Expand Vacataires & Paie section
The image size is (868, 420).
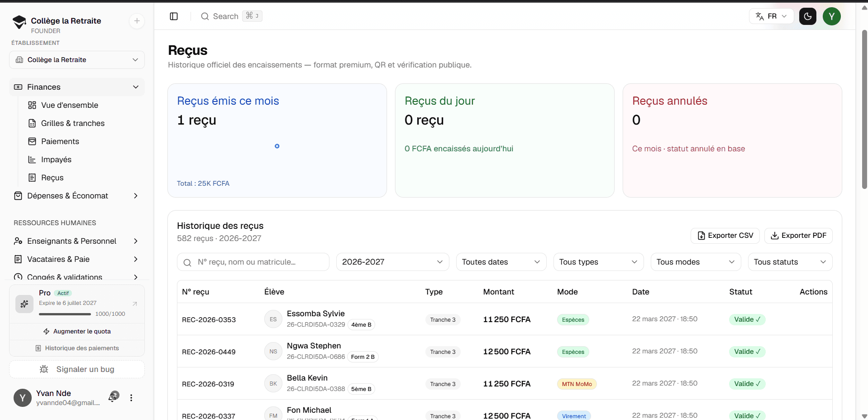(77, 259)
